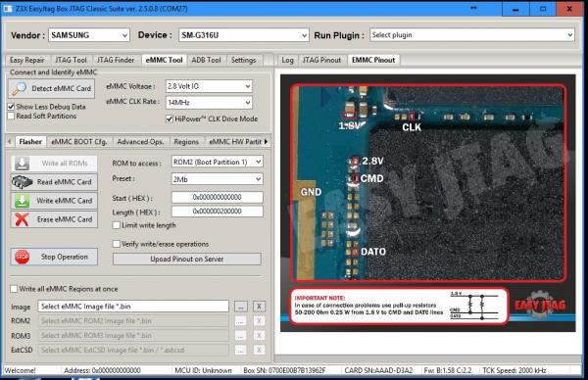This screenshot has width=588, height=380.
Task: Click the Length (HEX) input field
Action: click(218, 212)
